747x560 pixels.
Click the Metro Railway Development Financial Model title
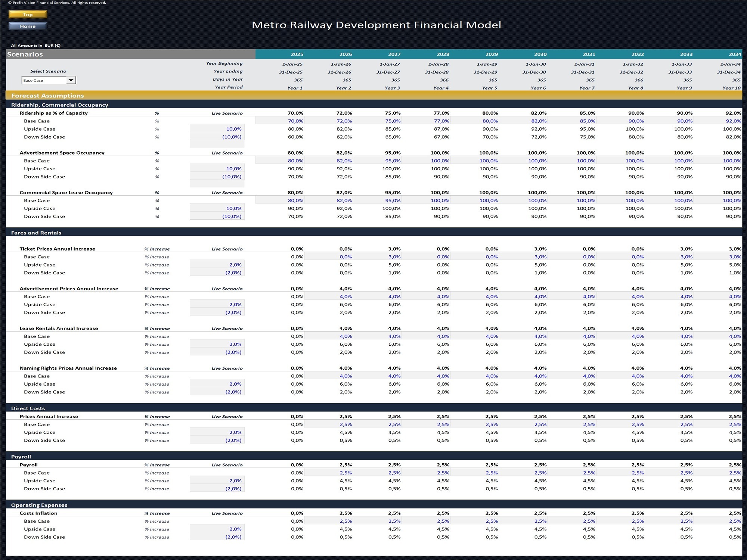click(x=376, y=25)
